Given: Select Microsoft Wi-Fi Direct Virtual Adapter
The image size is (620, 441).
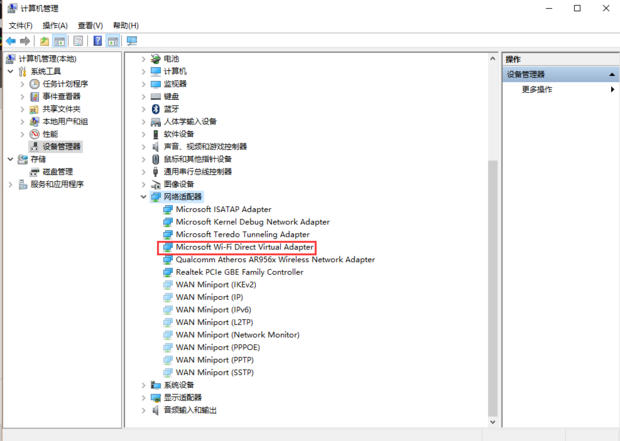Looking at the screenshot, I should [x=244, y=247].
